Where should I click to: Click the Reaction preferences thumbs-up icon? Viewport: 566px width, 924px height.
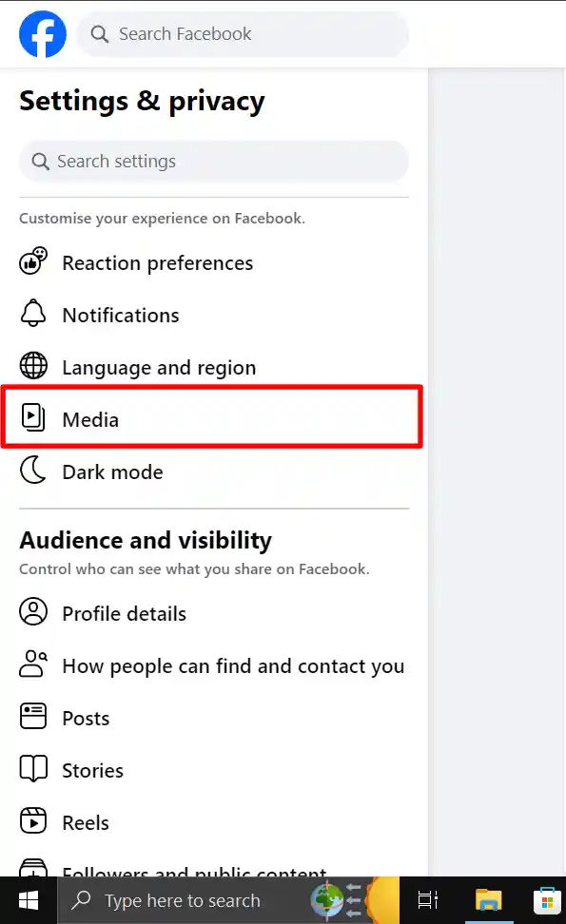coord(33,262)
